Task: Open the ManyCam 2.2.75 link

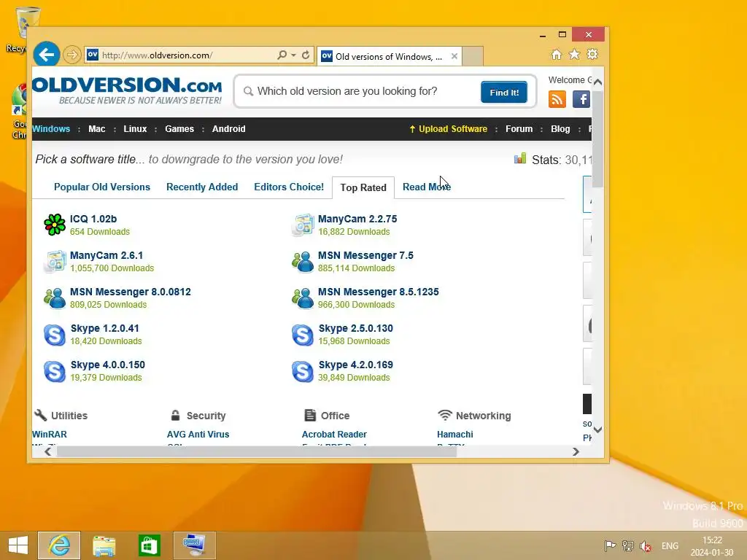Action: (357, 219)
